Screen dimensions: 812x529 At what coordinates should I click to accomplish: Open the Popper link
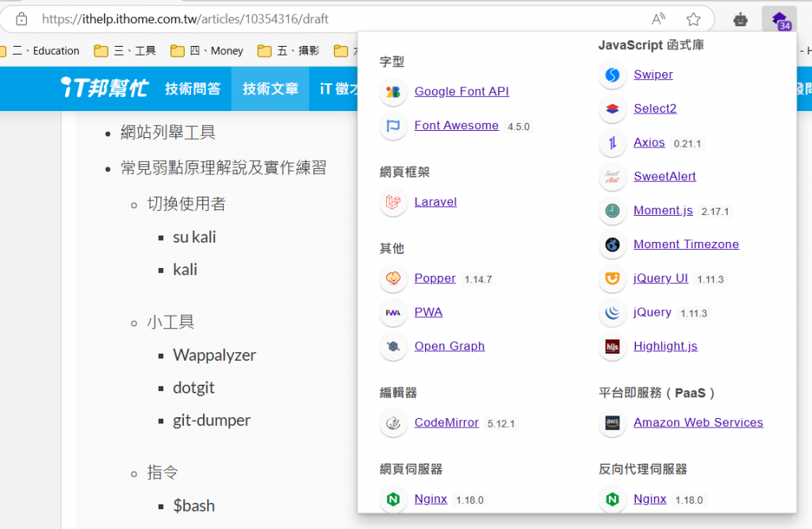(435, 278)
